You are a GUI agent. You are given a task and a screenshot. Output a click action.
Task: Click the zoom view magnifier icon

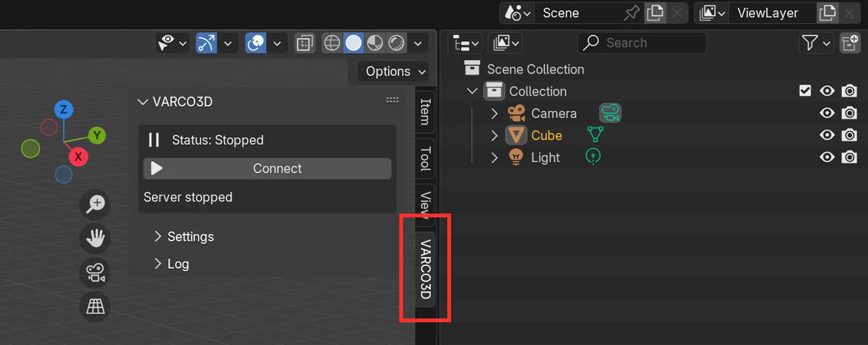point(95,204)
